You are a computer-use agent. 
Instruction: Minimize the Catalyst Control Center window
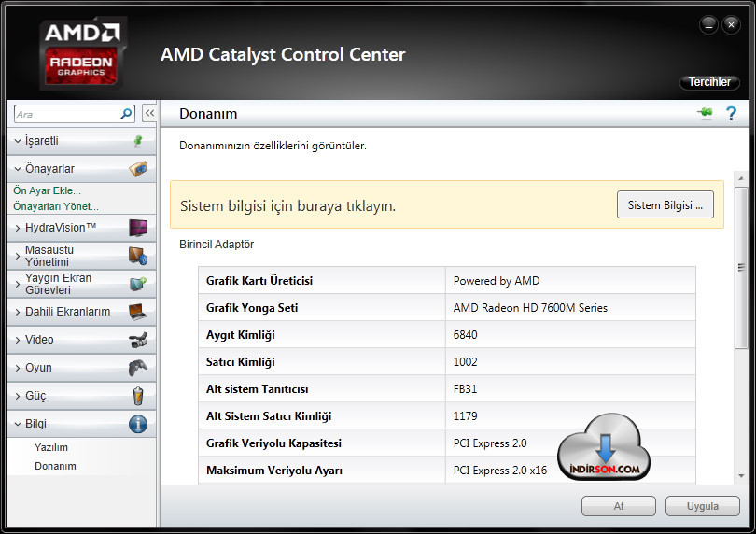pyautogui.click(x=708, y=25)
